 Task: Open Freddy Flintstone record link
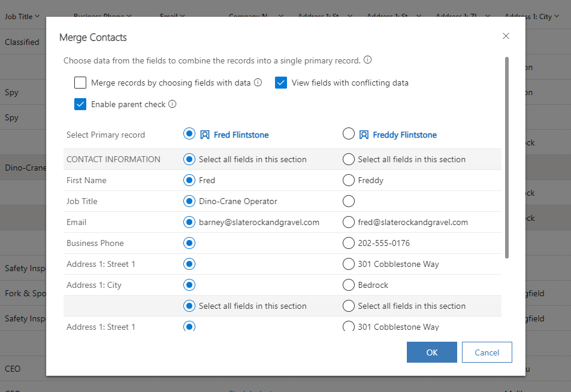click(x=404, y=135)
